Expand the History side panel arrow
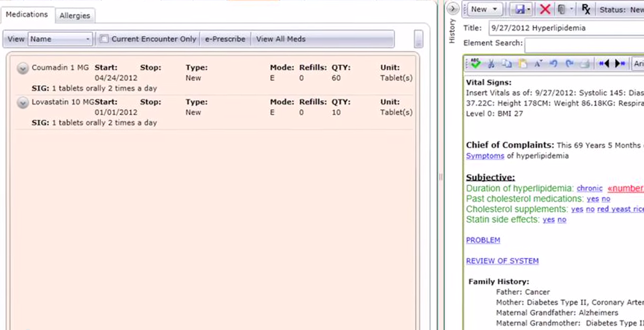 (453, 8)
